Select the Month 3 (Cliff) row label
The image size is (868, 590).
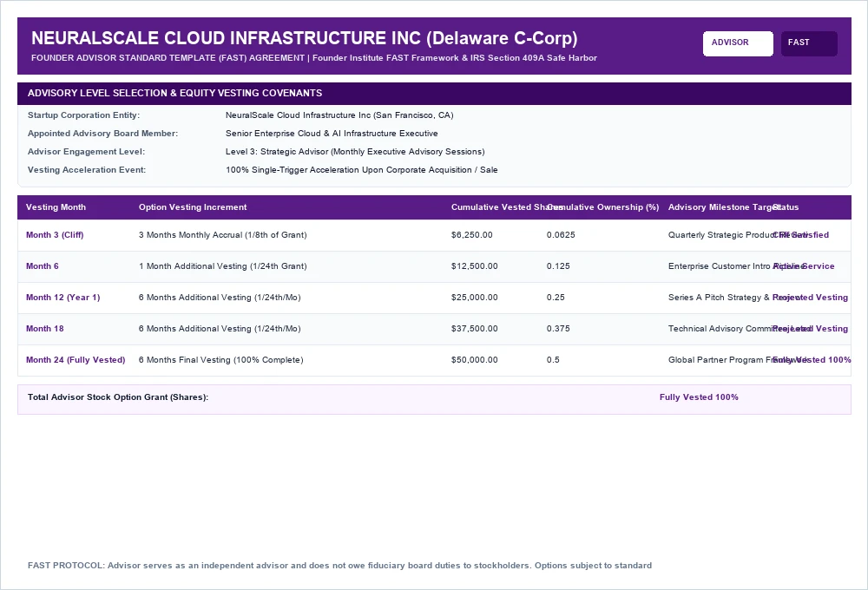55,234
